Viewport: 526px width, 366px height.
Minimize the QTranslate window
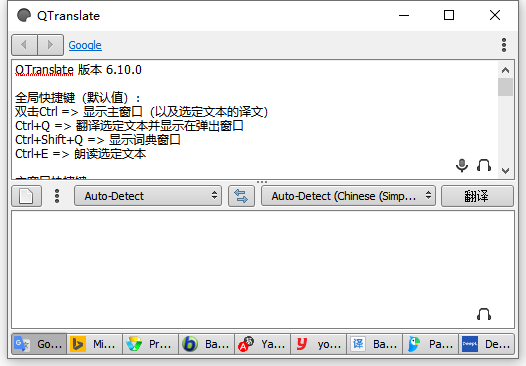(404, 15)
